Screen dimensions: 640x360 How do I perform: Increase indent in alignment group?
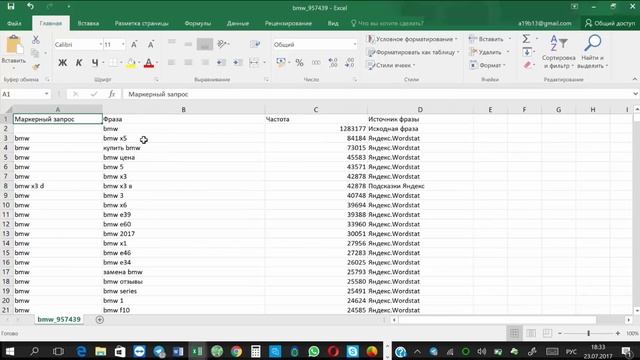[238, 63]
